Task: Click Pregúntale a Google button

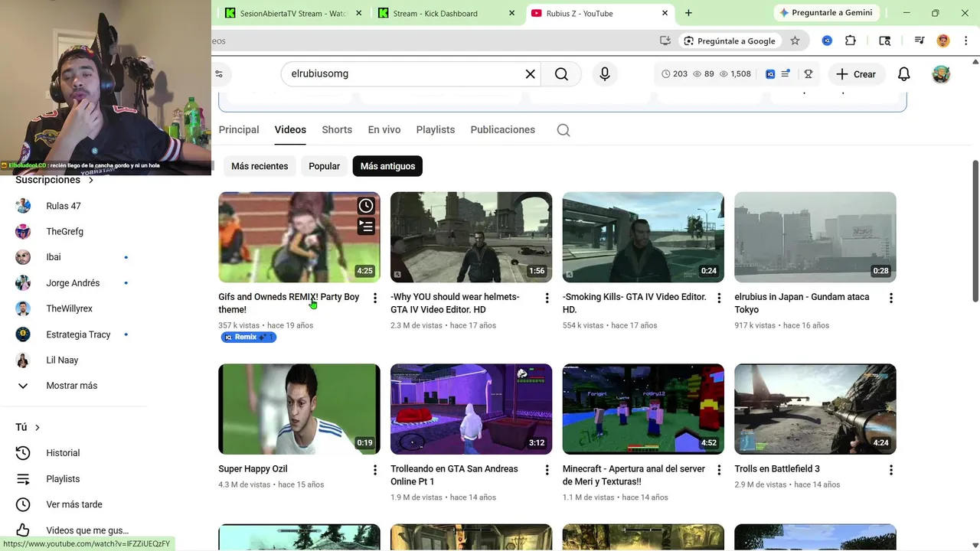Action: pos(730,41)
